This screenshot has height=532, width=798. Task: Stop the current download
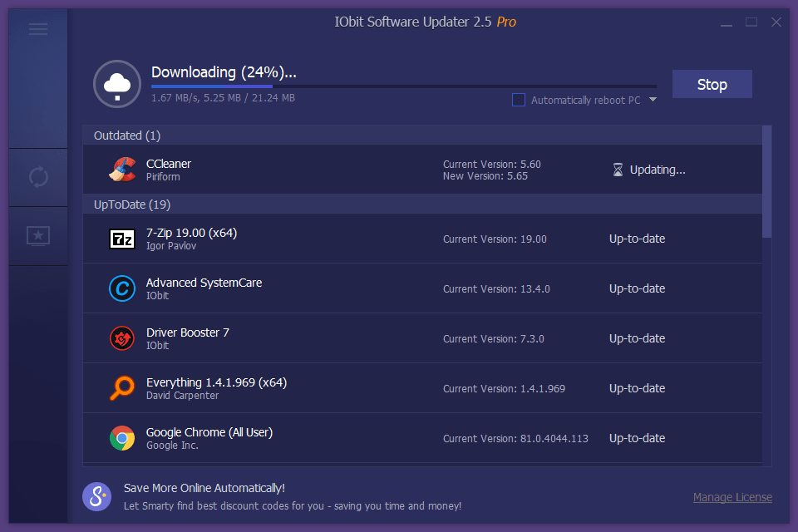click(712, 84)
